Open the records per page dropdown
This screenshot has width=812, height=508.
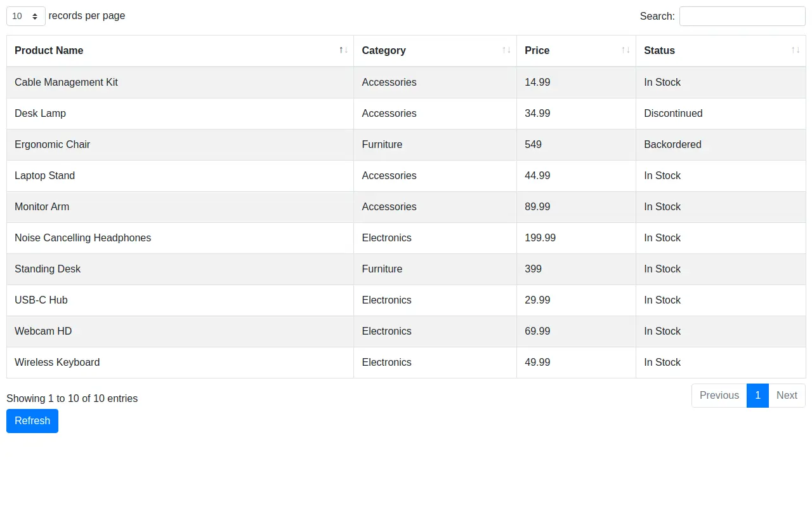[x=26, y=16]
